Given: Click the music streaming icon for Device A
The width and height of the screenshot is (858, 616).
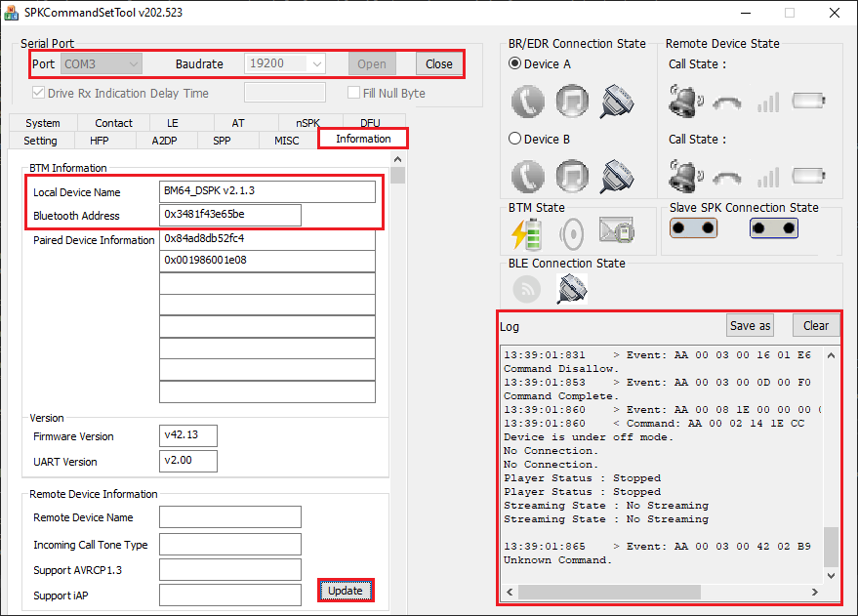Looking at the screenshot, I should point(572,101).
